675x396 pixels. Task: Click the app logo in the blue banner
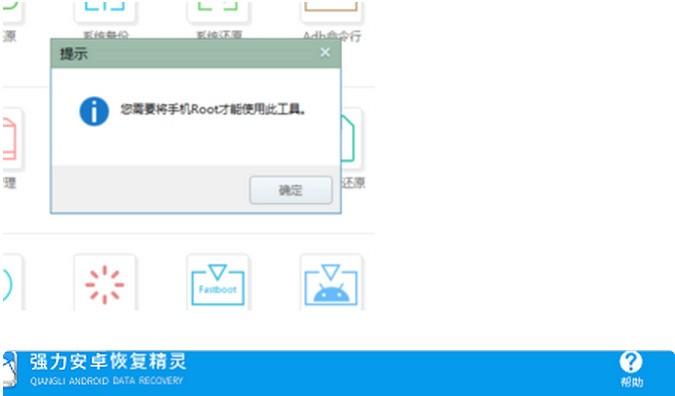(x=9, y=369)
